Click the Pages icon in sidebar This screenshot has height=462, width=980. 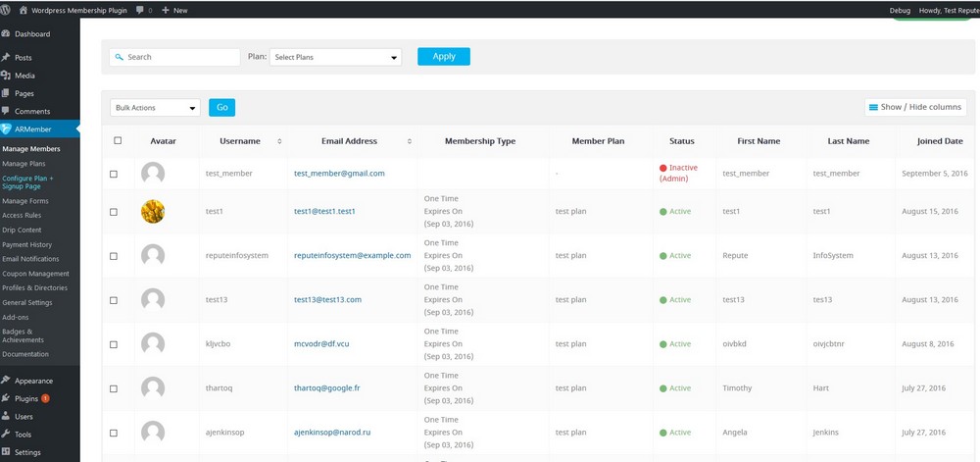coord(6,93)
